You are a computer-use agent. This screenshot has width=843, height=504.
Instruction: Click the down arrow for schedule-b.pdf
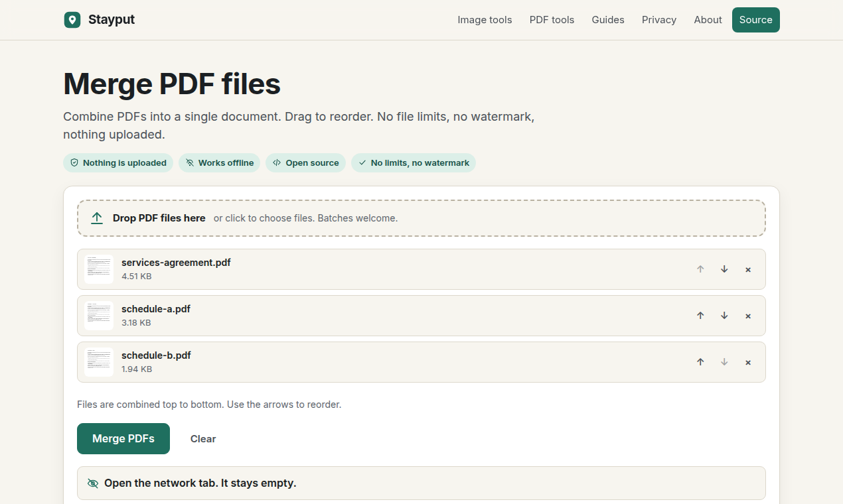[x=724, y=362]
